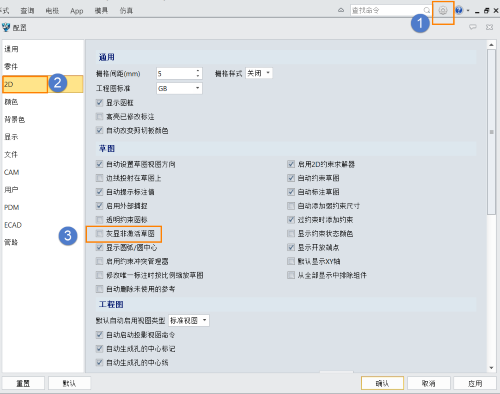The image size is (500, 394).
Task: Collapse the ribbon with the up arrow
Action: (341, 10)
